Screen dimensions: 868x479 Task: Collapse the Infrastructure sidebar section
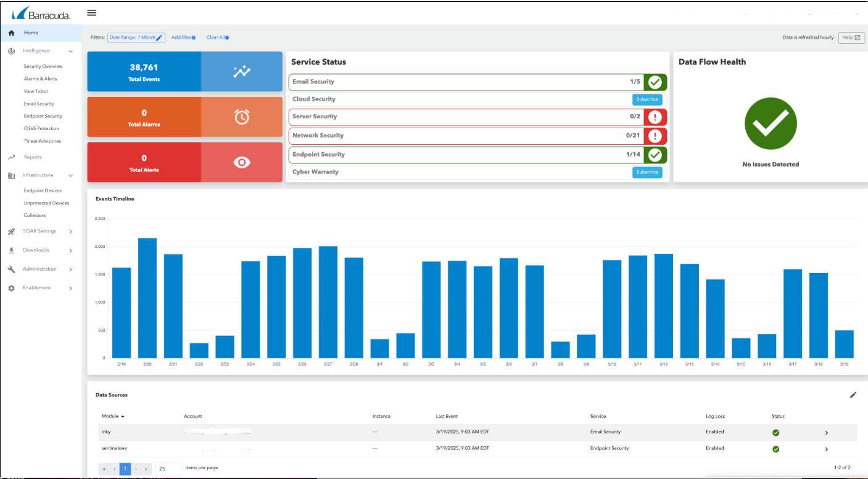point(70,175)
